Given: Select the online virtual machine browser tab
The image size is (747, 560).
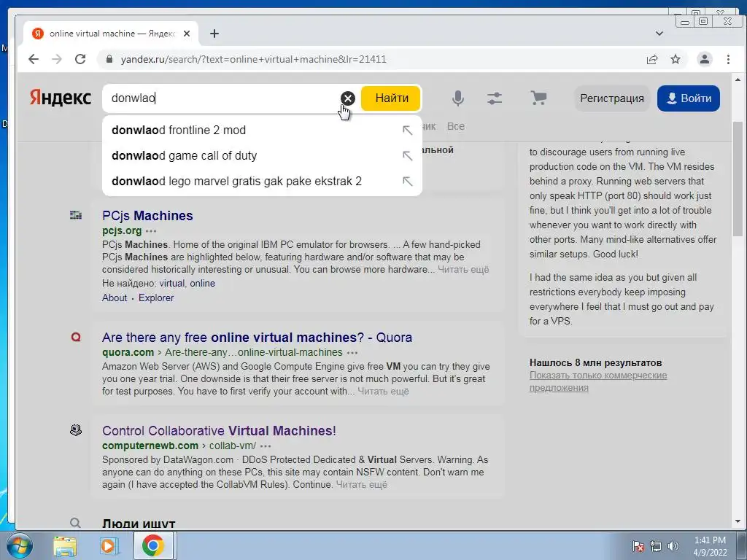Looking at the screenshot, I should (x=111, y=34).
